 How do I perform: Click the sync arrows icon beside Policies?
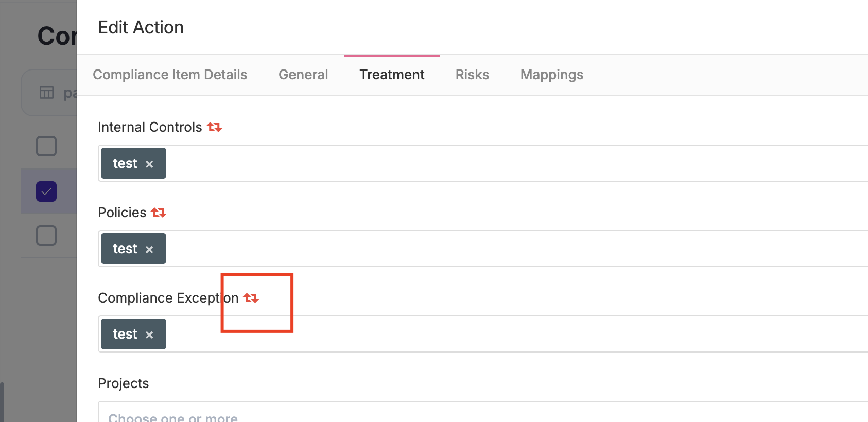159,213
